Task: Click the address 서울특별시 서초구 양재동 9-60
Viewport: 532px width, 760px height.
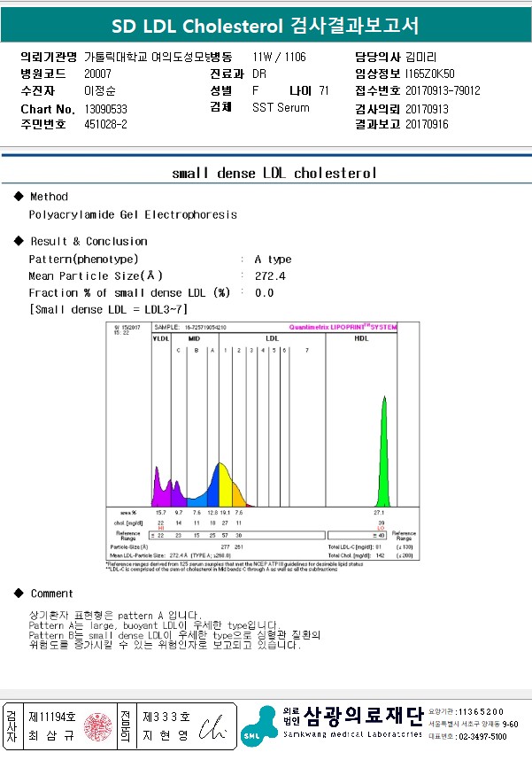Action: coord(473,724)
